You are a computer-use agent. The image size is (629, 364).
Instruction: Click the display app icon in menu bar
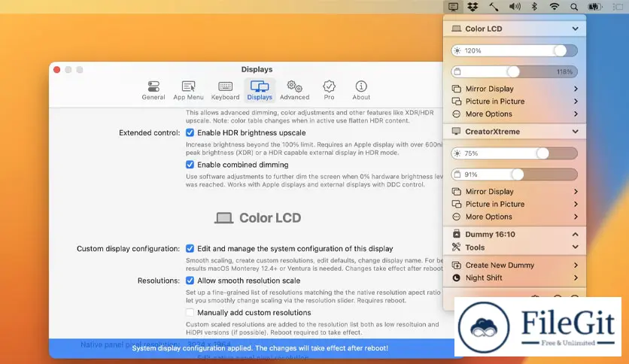453,7
